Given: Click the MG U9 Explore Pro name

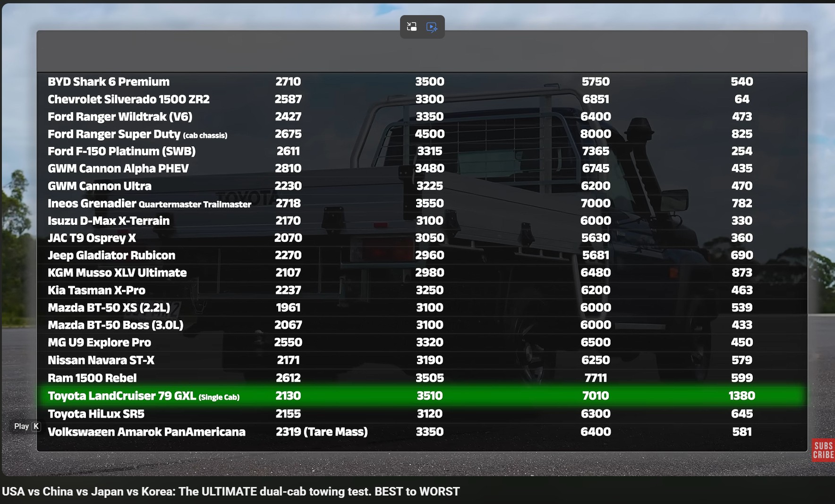Looking at the screenshot, I should point(99,342).
